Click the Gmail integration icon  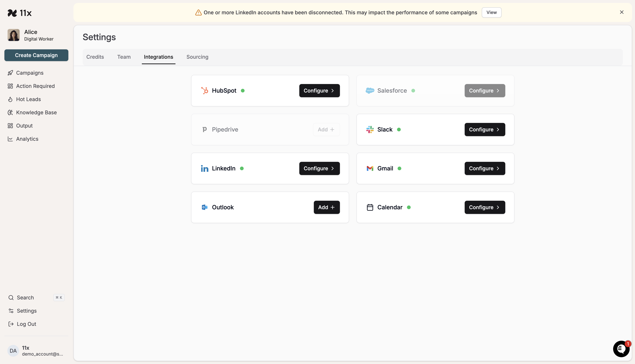pos(370,168)
